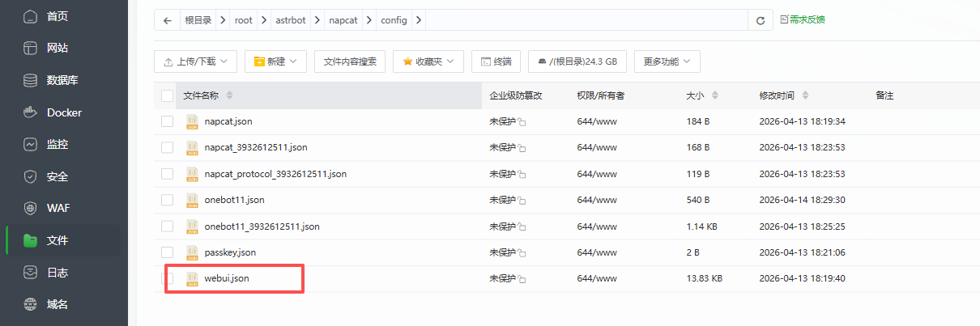The image size is (980, 326).
Task: Open the 首页 home sidebar icon
Action: tap(31, 16)
